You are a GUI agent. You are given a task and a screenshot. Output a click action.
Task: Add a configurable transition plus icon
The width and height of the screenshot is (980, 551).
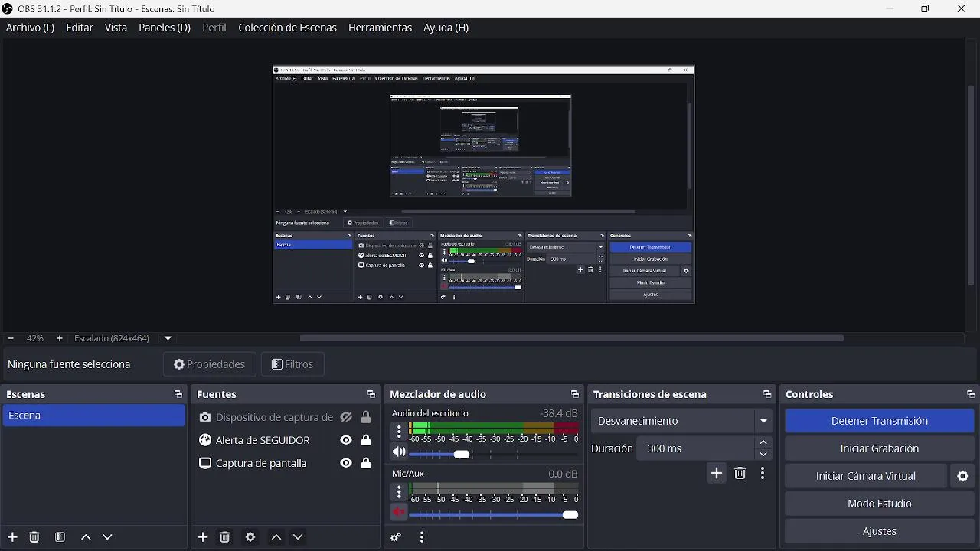717,474
